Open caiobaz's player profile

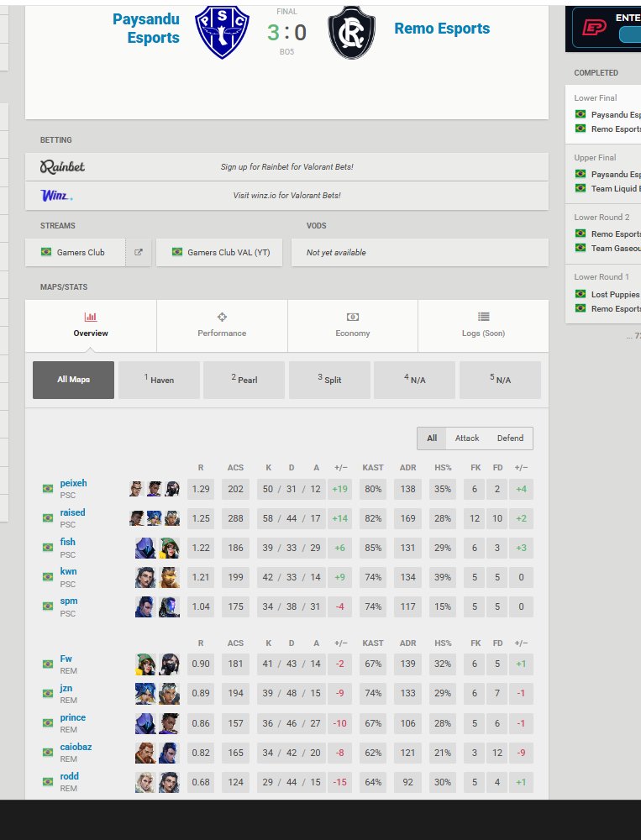tap(76, 748)
